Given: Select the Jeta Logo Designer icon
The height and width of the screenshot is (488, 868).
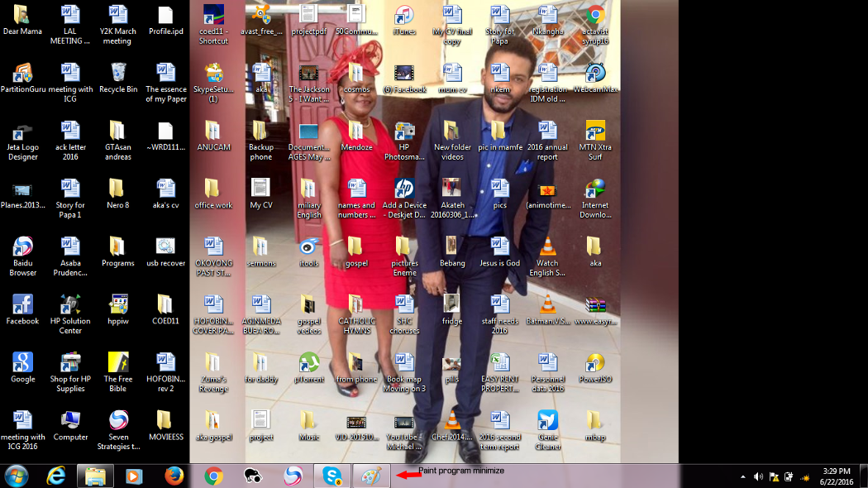Looking at the screenshot, I should click(x=22, y=141).
